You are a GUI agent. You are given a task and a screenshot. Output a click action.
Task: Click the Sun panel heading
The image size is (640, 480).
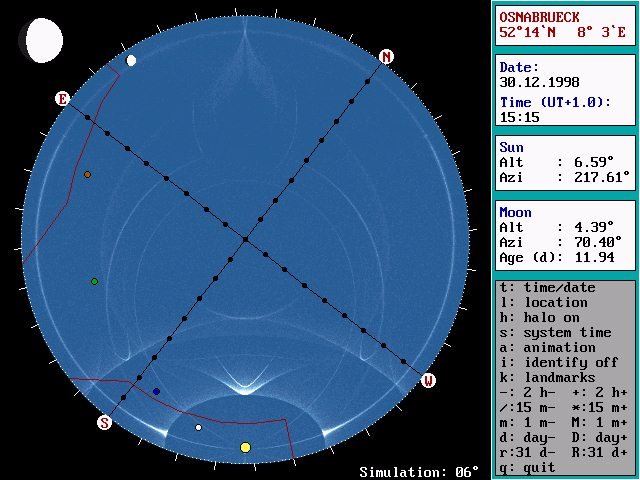(x=511, y=147)
